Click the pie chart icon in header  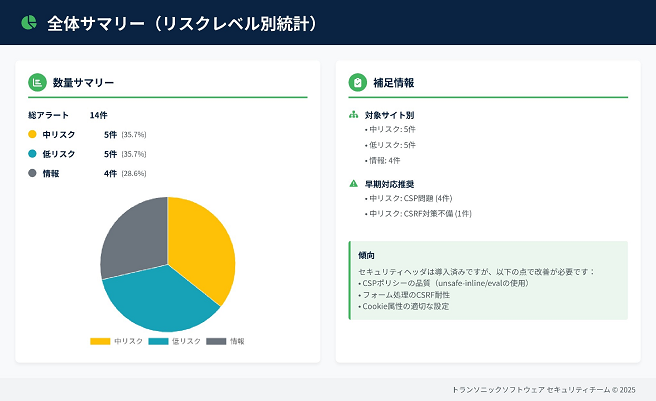(29, 23)
